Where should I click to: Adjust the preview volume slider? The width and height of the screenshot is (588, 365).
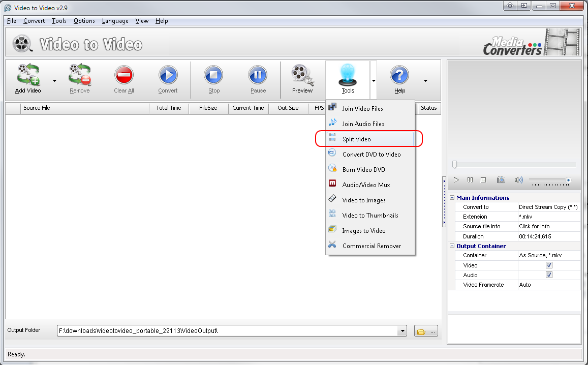(550, 180)
